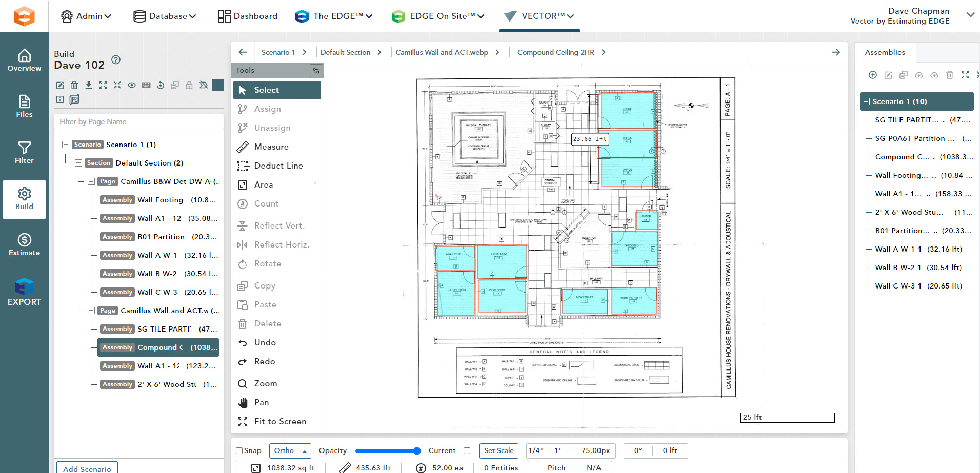Activate the Pan hand tool
980x473 pixels.
click(277, 402)
